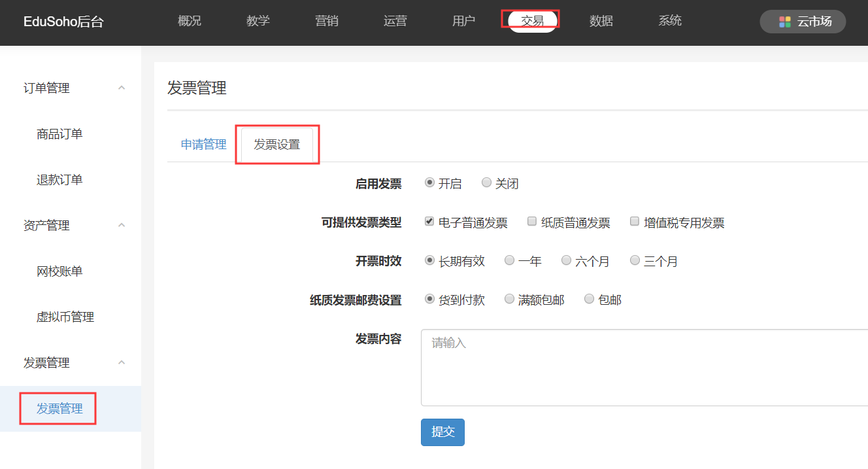Collapse the 订单管理 sidebar section chevron
This screenshot has width=868, height=469.
coord(122,88)
